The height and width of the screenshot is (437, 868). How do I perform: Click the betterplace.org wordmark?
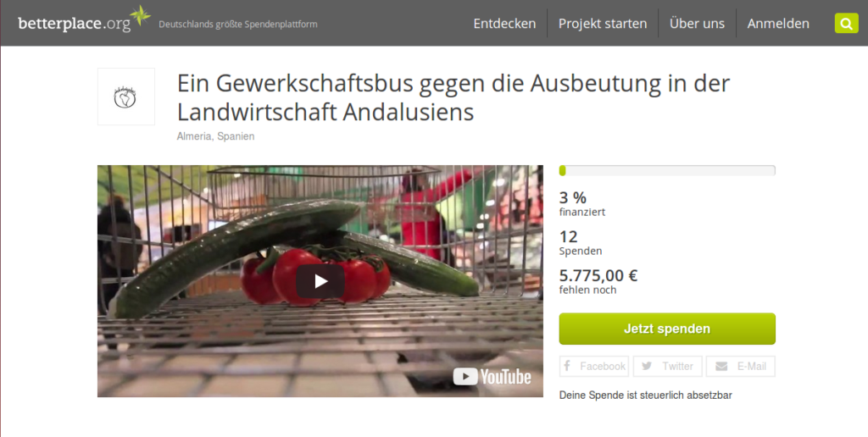75,24
